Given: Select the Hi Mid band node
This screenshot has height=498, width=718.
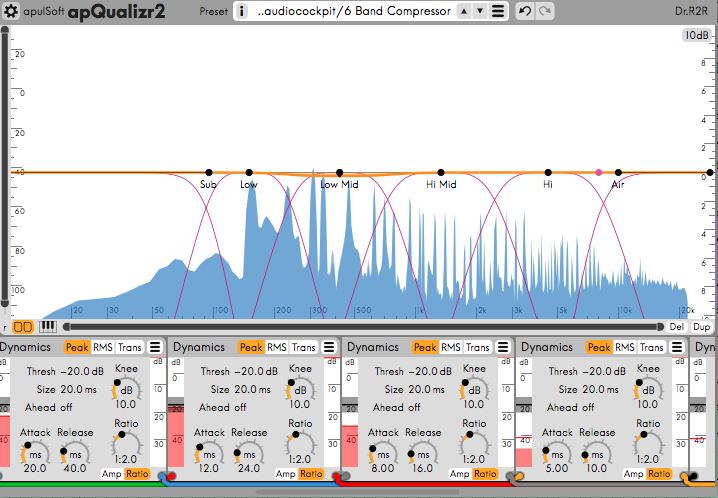Looking at the screenshot, I should click(x=441, y=173).
